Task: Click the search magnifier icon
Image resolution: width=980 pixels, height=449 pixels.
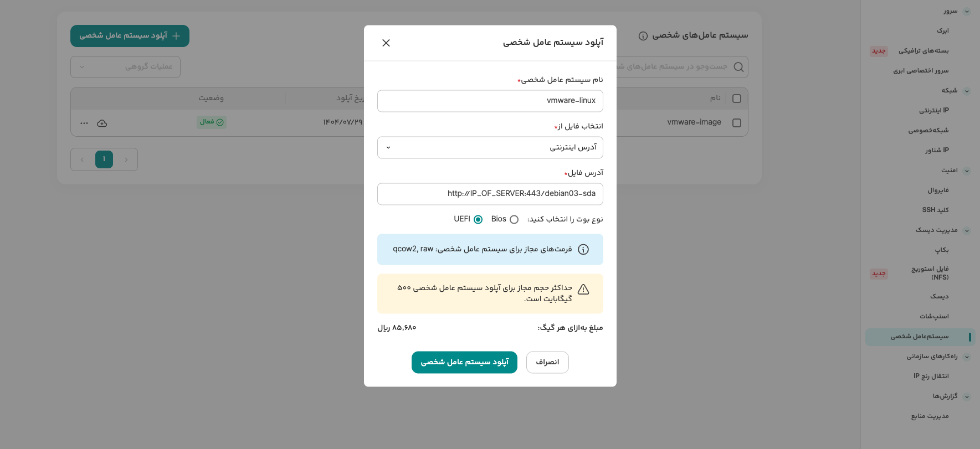Action: [x=738, y=67]
